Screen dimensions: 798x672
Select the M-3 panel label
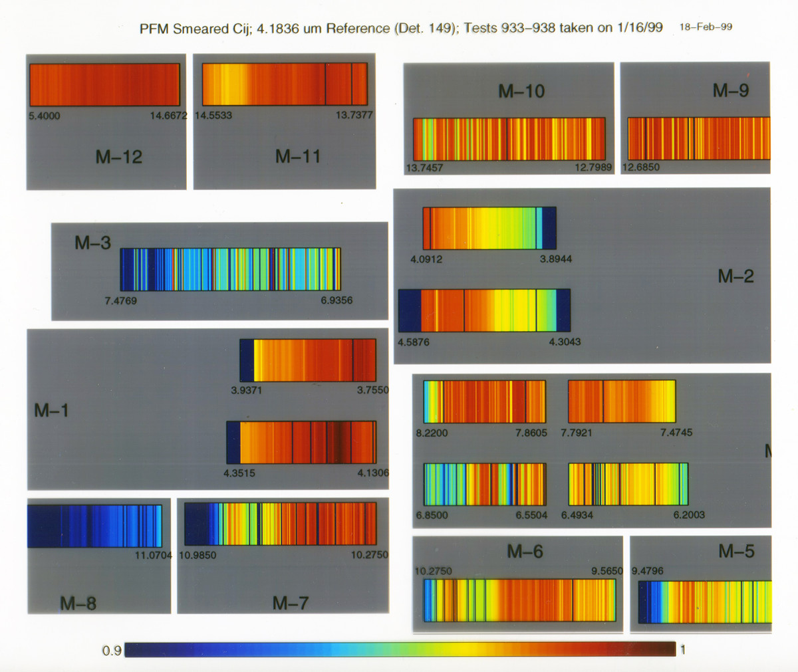pos(92,243)
